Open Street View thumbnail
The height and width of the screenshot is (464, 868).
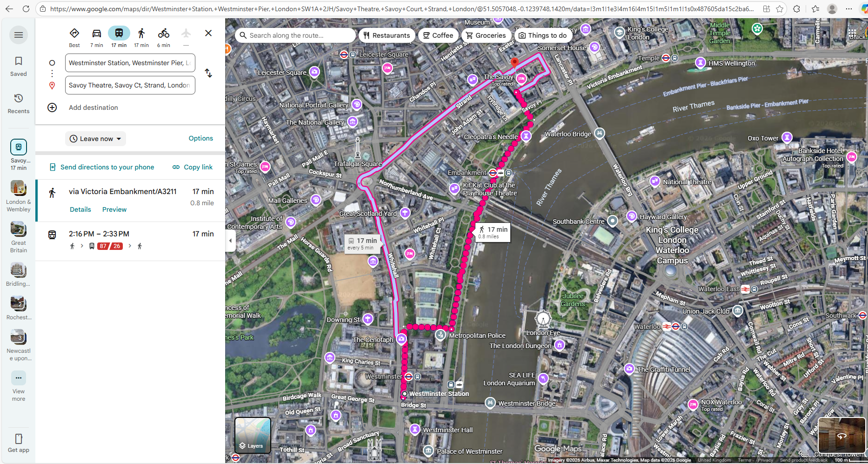pos(841,435)
